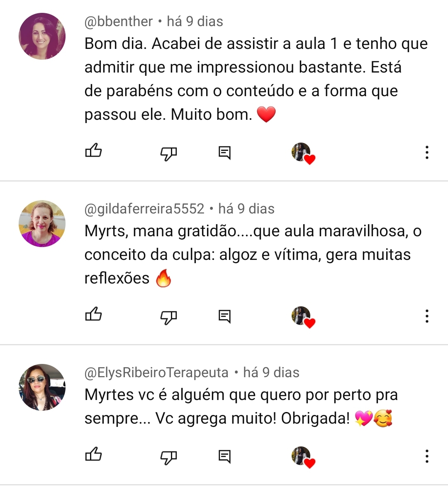Viewport: 448px width, 497px height.
Task: Dislike the comment by @bbenther
Action: pos(168,153)
